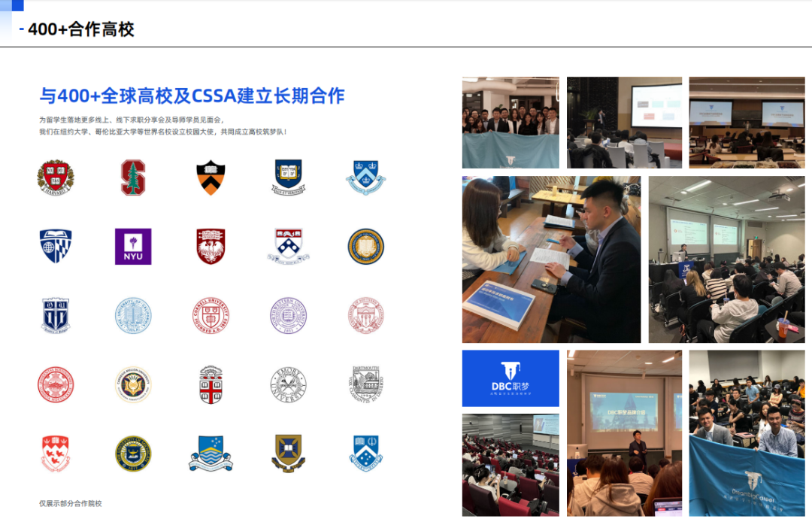Click the pink University of Southern California seal
812x522 pixels.
coord(366,315)
